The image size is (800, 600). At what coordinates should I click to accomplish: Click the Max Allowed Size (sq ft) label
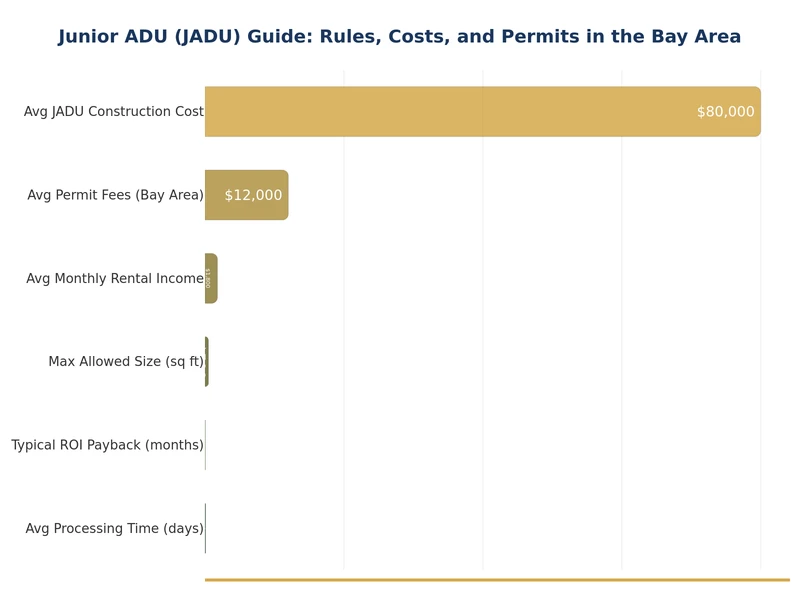[x=126, y=362]
